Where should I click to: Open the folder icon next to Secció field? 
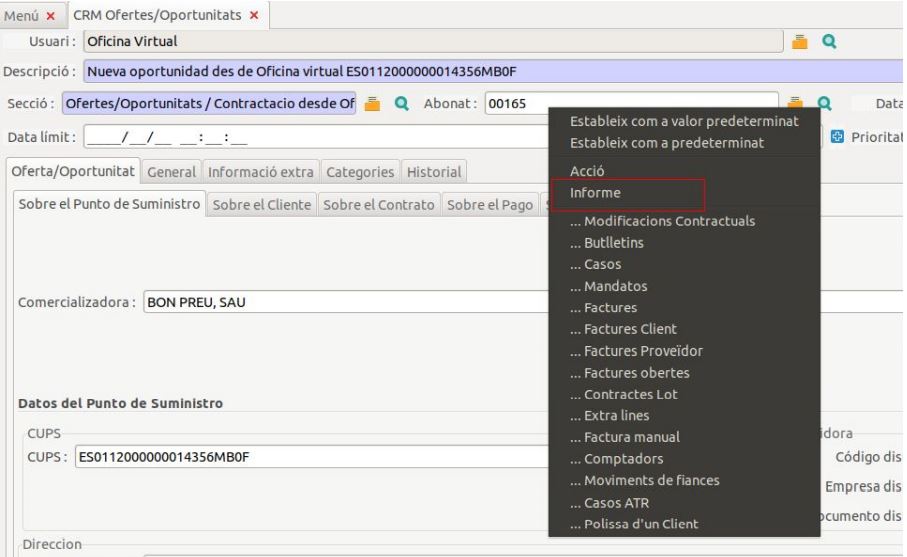372,103
